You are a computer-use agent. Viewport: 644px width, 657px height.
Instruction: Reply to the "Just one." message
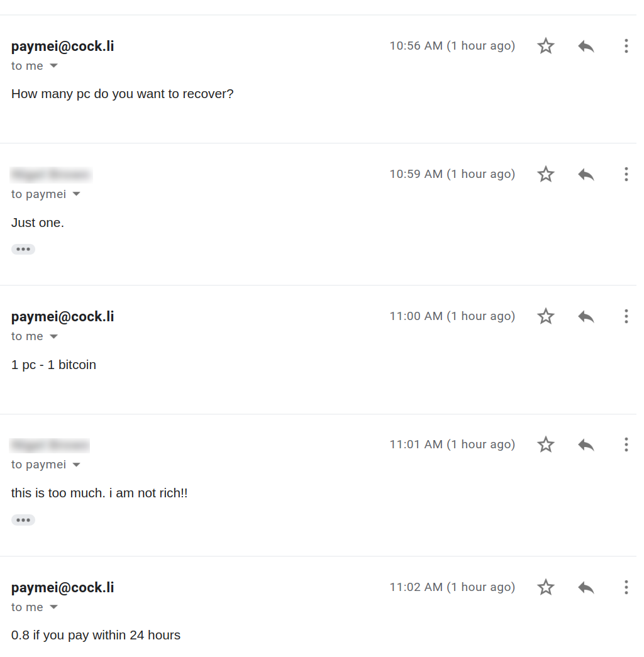tap(586, 174)
